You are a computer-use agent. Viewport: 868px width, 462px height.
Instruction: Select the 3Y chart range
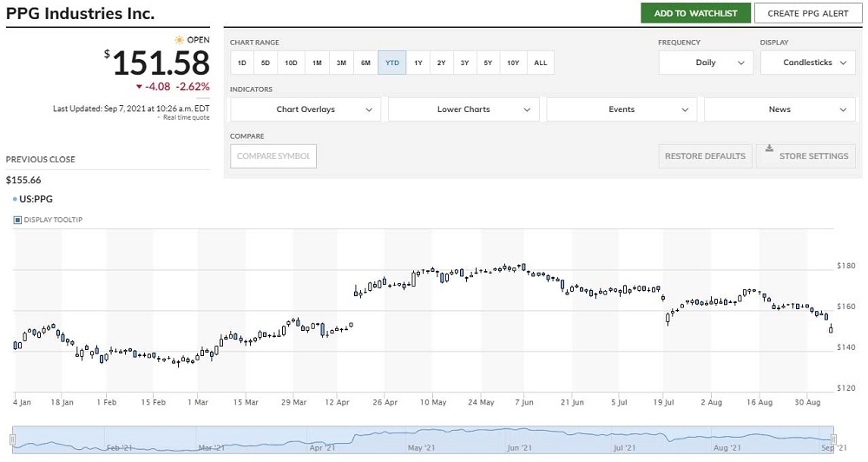click(x=464, y=63)
